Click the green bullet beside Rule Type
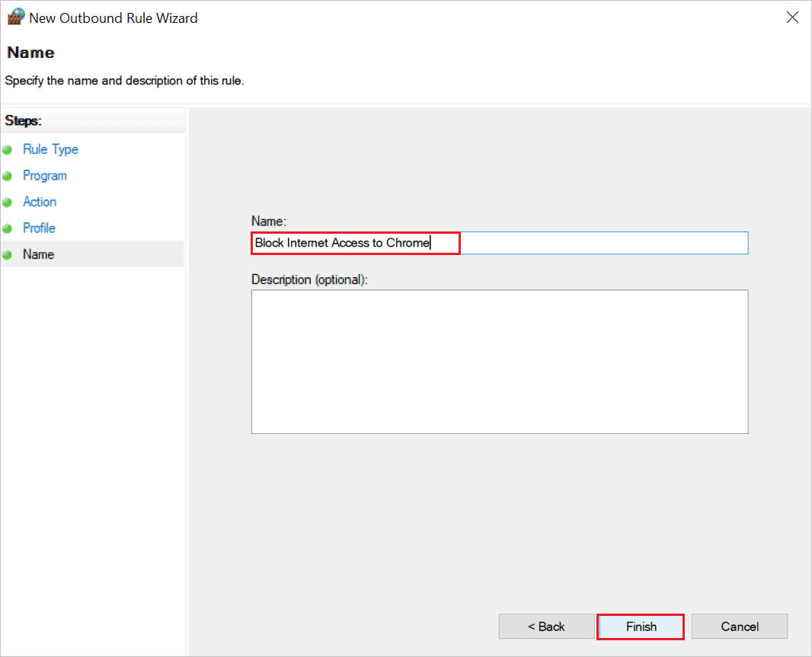Screen dimensions: 812x657 pos(8,150)
